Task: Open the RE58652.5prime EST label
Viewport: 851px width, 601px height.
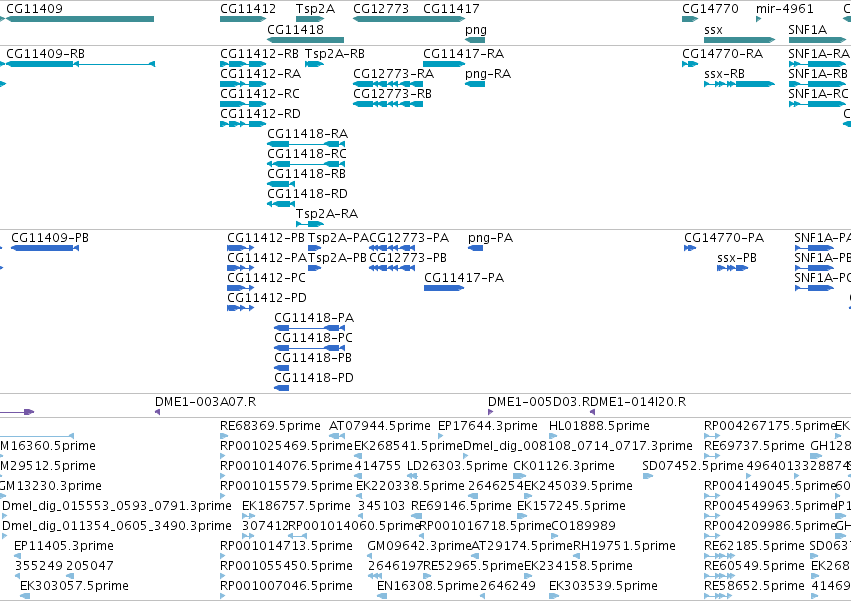Action: 754,586
